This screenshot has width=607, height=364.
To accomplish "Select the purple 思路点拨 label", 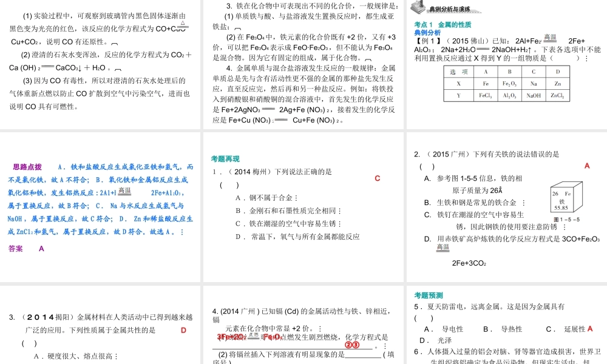I will coord(27,167).
